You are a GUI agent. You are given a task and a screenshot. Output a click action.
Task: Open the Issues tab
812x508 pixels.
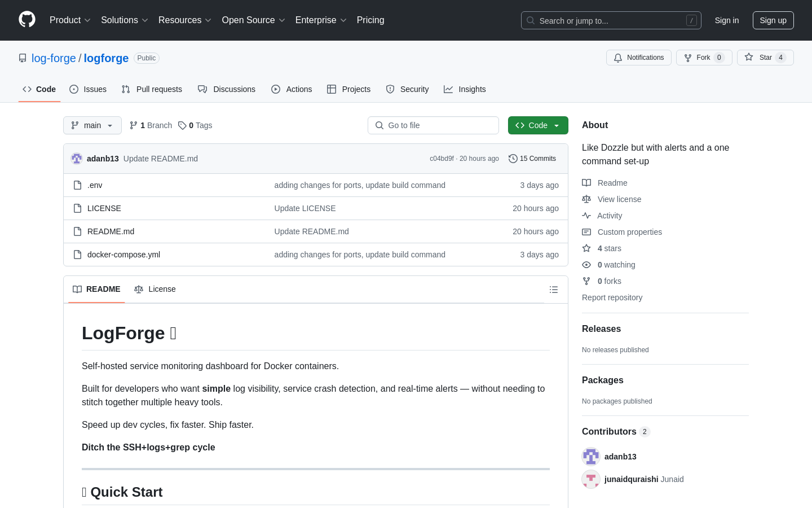pyautogui.click(x=88, y=89)
